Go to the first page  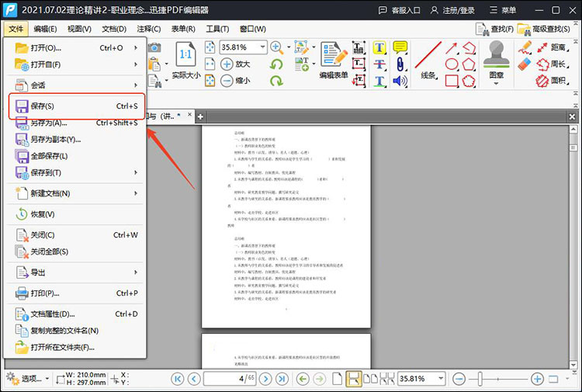point(178,379)
